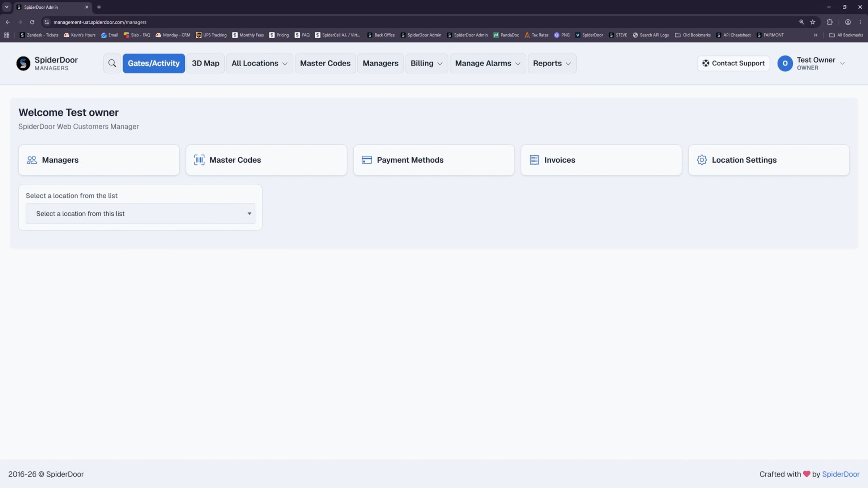The image size is (868, 488).
Task: Open the search magnifier in the navbar
Action: [112, 63]
